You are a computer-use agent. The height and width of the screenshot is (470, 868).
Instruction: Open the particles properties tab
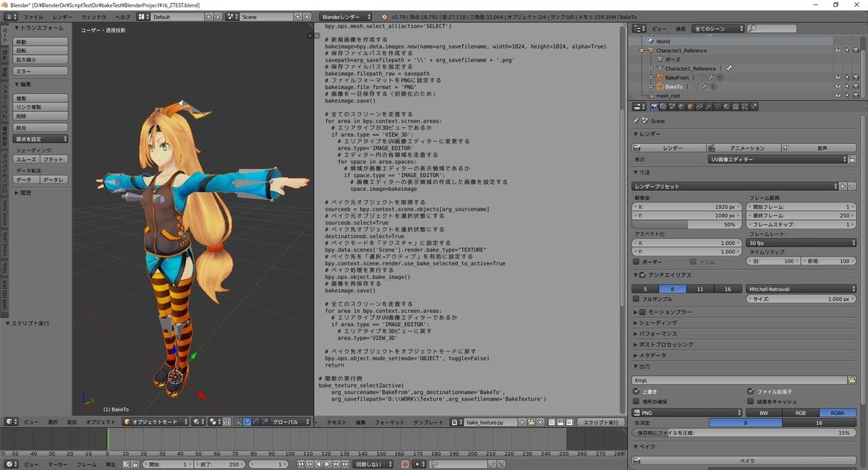(x=744, y=106)
